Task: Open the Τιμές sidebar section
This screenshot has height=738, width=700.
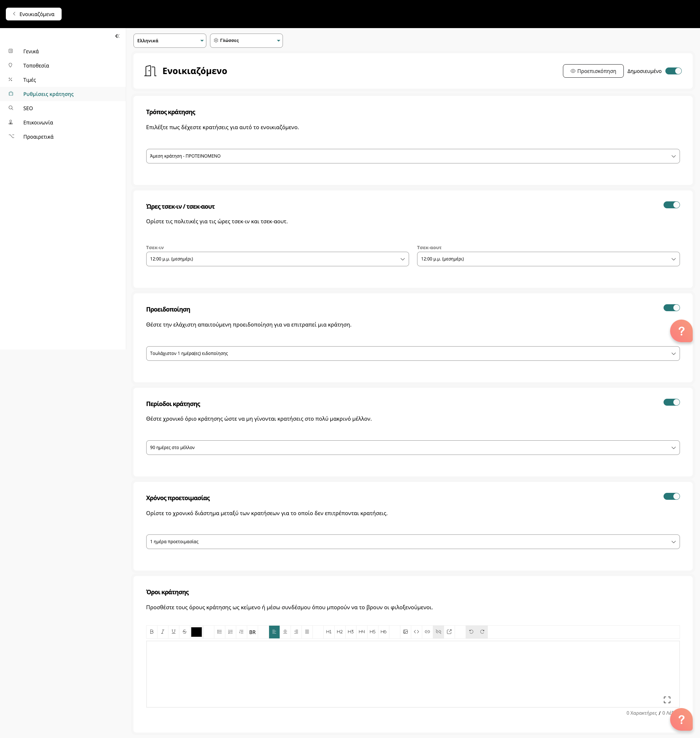Action: [x=30, y=80]
